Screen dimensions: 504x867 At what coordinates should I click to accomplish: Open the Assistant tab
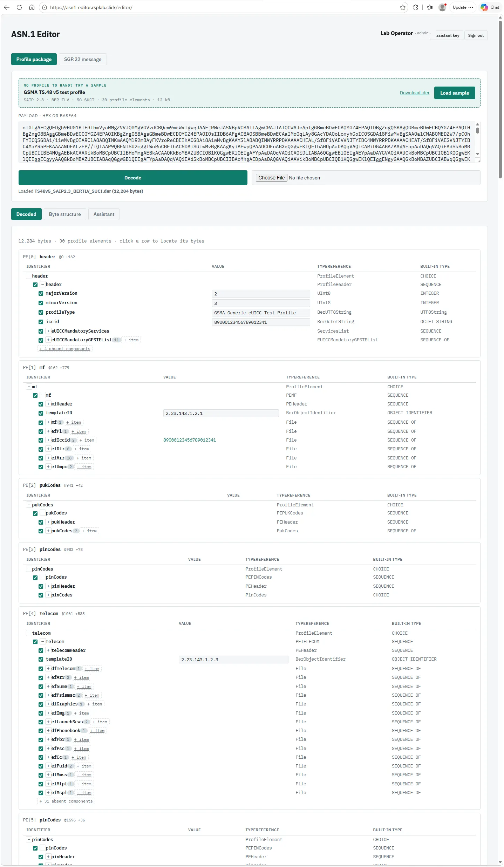[x=104, y=214]
